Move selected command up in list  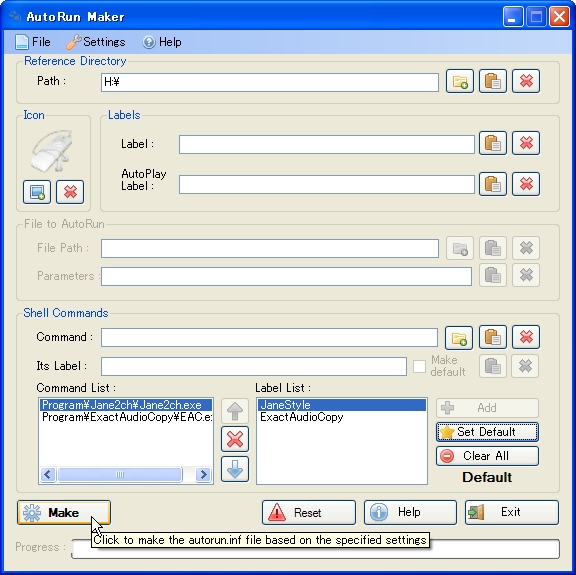pyautogui.click(x=235, y=410)
